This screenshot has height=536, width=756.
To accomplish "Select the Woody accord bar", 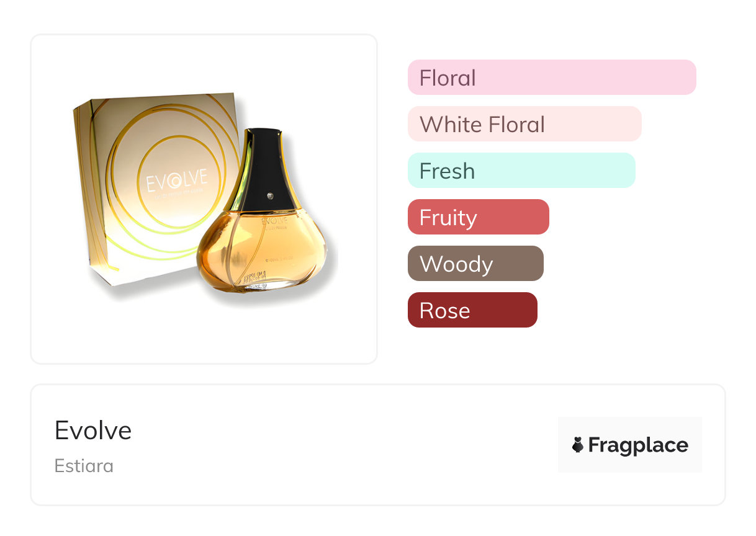I will [x=475, y=264].
